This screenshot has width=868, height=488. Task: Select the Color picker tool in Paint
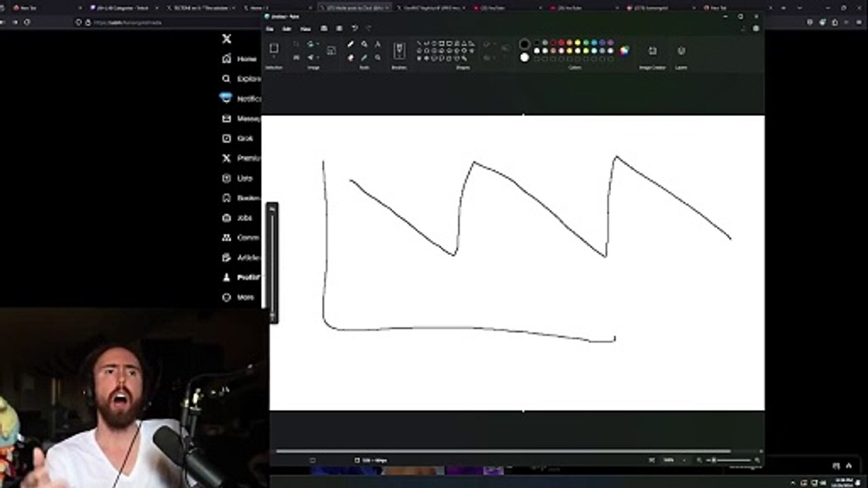tap(364, 58)
